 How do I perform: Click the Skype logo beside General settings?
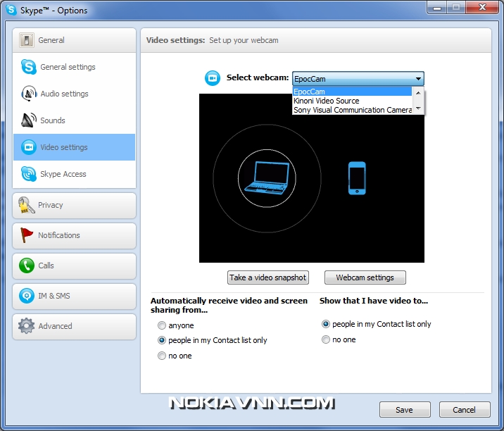[29, 67]
